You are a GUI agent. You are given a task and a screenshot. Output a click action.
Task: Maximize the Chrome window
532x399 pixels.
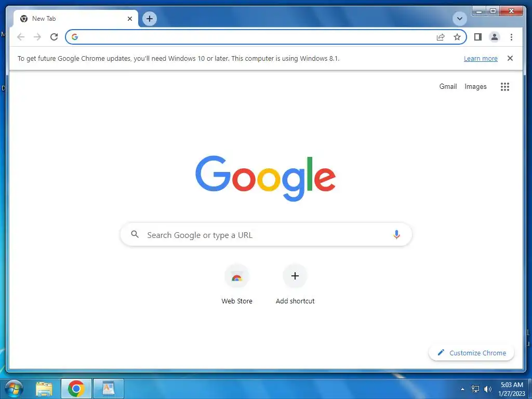(x=493, y=11)
